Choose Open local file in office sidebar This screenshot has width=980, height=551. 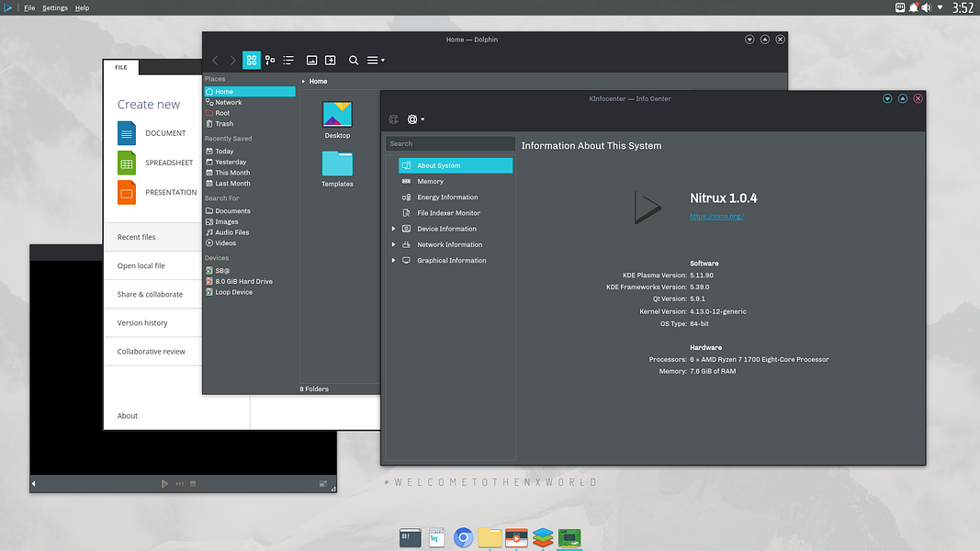[152, 265]
